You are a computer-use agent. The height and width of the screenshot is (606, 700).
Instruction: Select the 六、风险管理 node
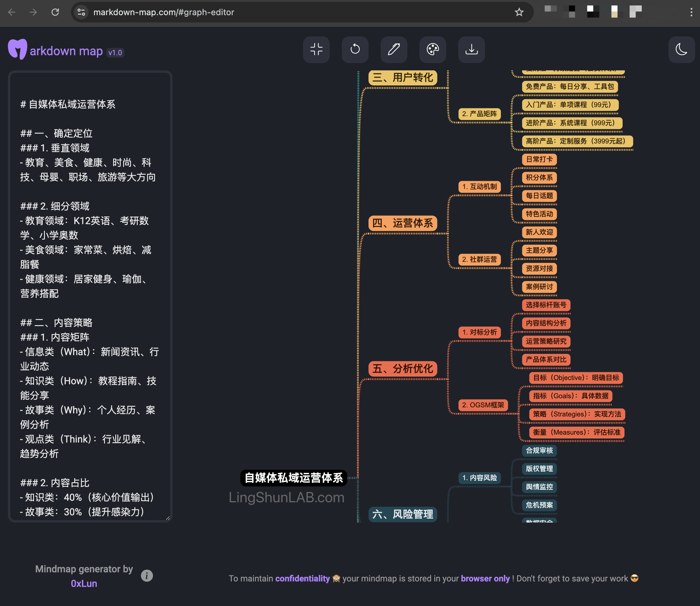point(403,514)
